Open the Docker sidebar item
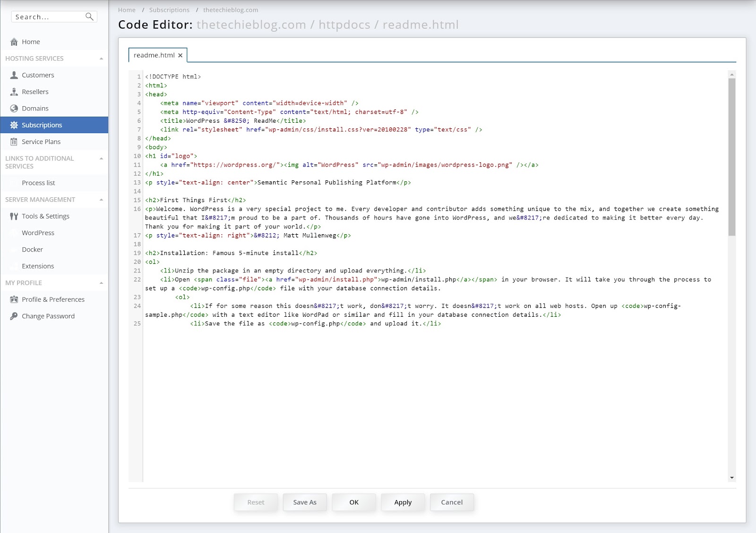Viewport: 756px width, 533px height. (54, 249)
